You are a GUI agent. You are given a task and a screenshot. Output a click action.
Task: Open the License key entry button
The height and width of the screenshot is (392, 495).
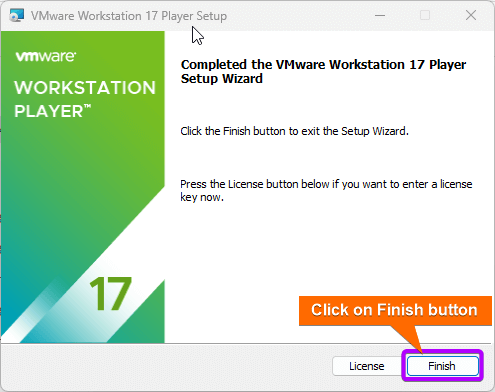click(367, 366)
